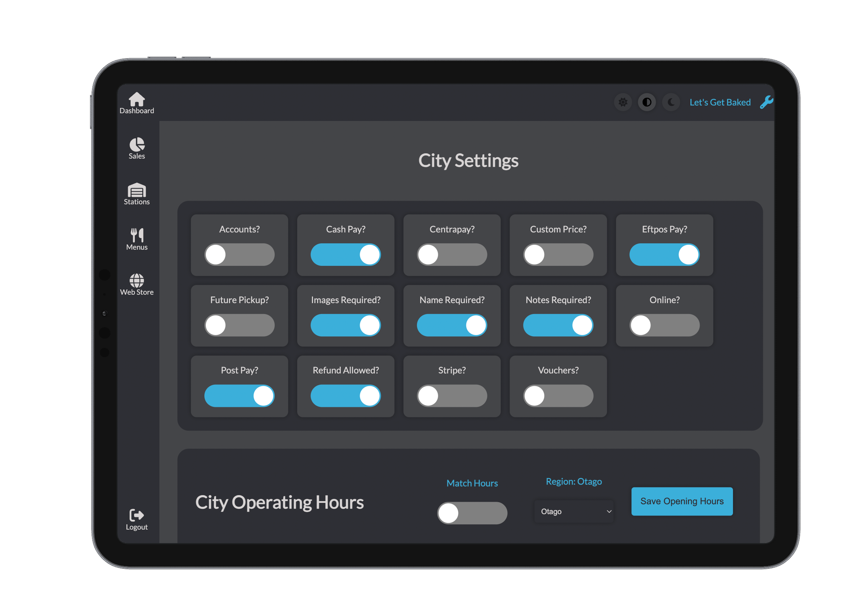Viewport: 868px width, 614px height.
Task: Open Menus fork and knife icon
Action: [x=137, y=235]
